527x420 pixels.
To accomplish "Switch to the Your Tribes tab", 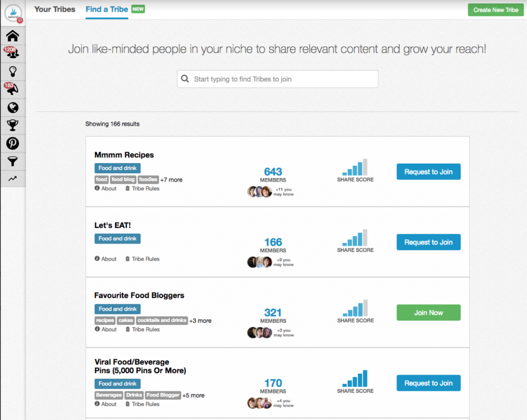I will [x=55, y=9].
